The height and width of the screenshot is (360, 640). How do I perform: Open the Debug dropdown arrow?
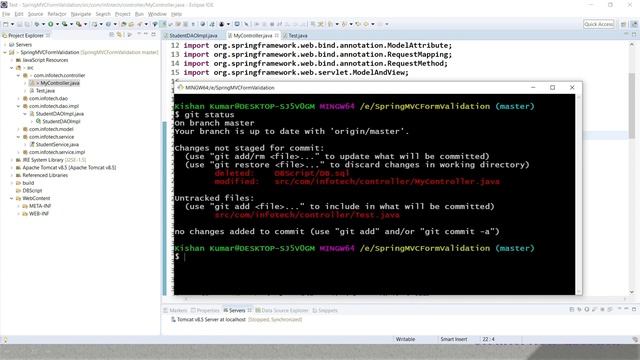(x=43, y=24)
